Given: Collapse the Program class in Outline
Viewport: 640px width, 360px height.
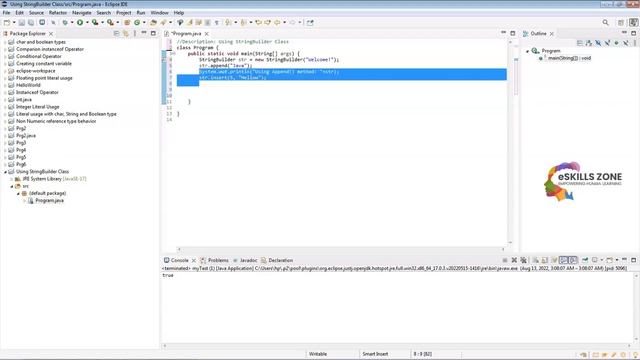Looking at the screenshot, I should 527,51.
